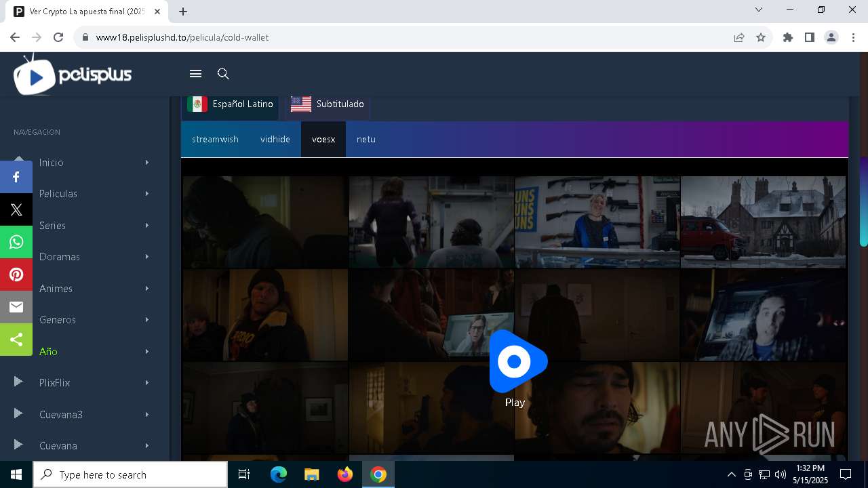Open the notification center
This screenshot has width=868, height=488.
[x=846, y=474]
